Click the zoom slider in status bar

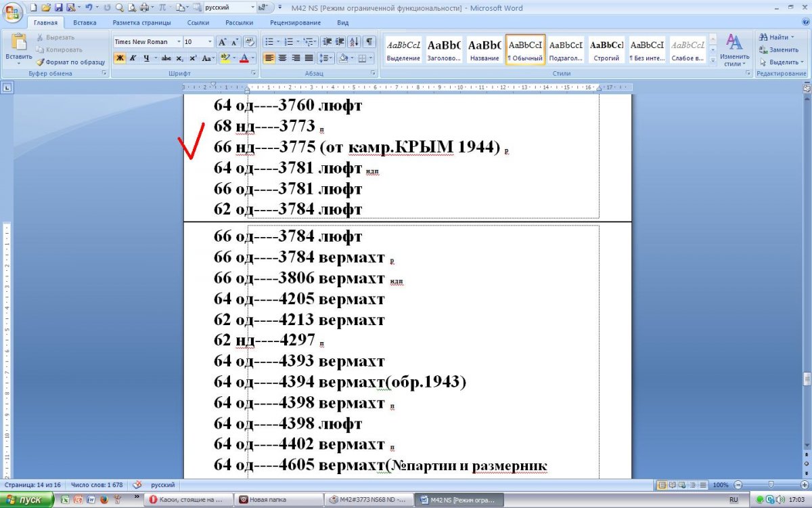coord(771,485)
